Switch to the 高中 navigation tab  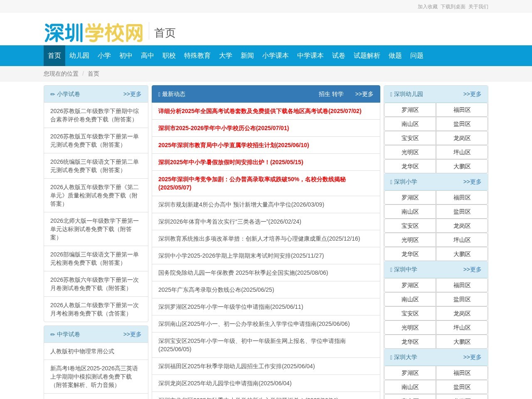[x=147, y=56]
